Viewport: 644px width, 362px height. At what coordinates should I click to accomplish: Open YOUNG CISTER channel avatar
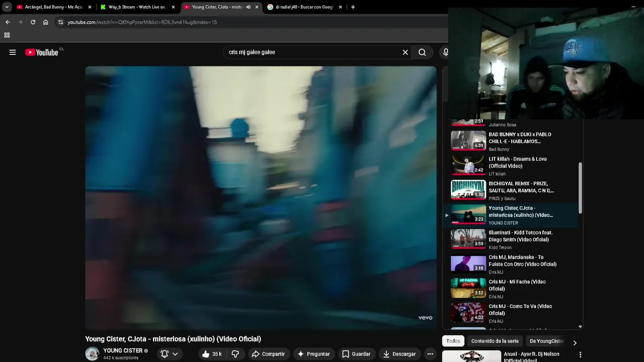(92, 354)
